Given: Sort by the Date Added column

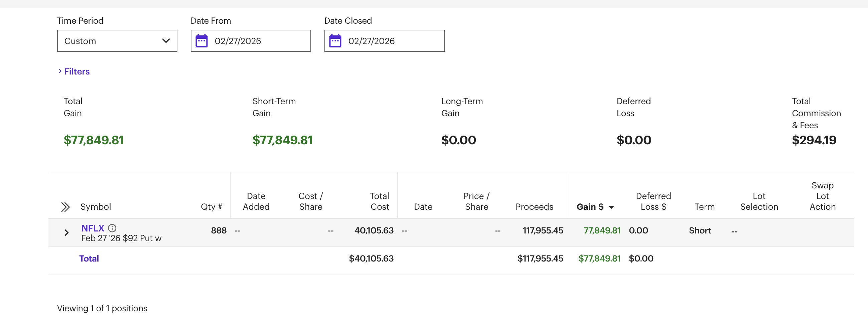Looking at the screenshot, I should (x=256, y=201).
